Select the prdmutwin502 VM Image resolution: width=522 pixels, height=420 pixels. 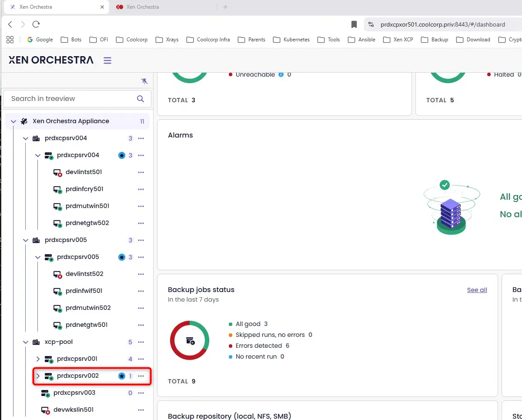coord(88,308)
